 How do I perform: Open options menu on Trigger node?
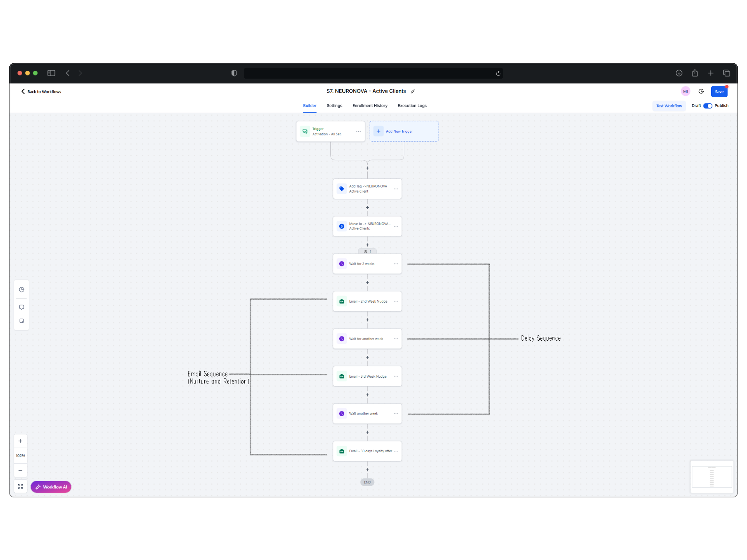pyautogui.click(x=358, y=131)
